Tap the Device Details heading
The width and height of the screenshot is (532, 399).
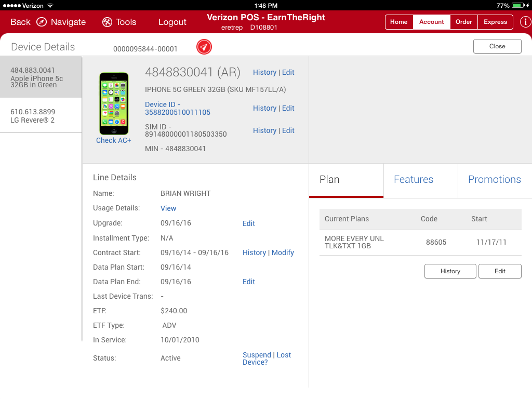point(43,47)
